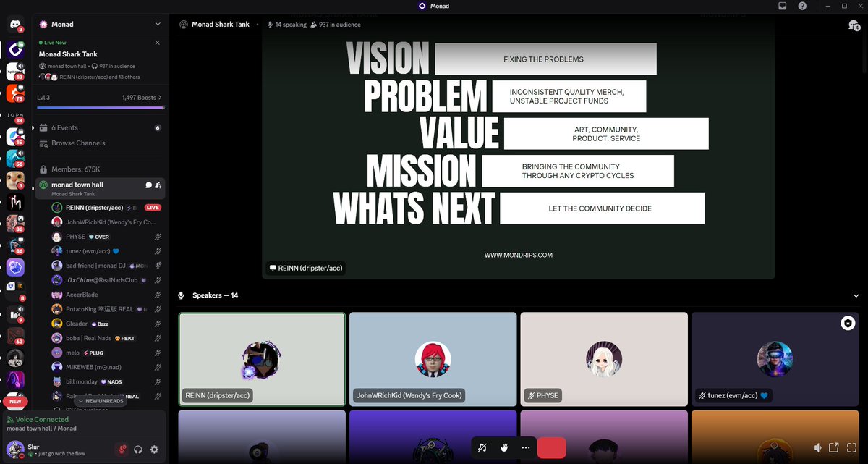Click monad town hall / Monad voice label
This screenshot has width=868, height=464.
(41, 429)
